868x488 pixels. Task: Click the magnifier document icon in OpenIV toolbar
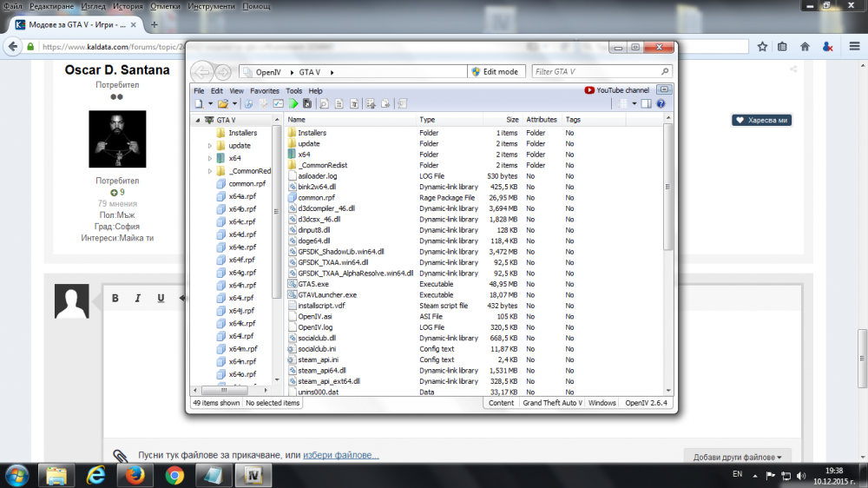pos(324,103)
